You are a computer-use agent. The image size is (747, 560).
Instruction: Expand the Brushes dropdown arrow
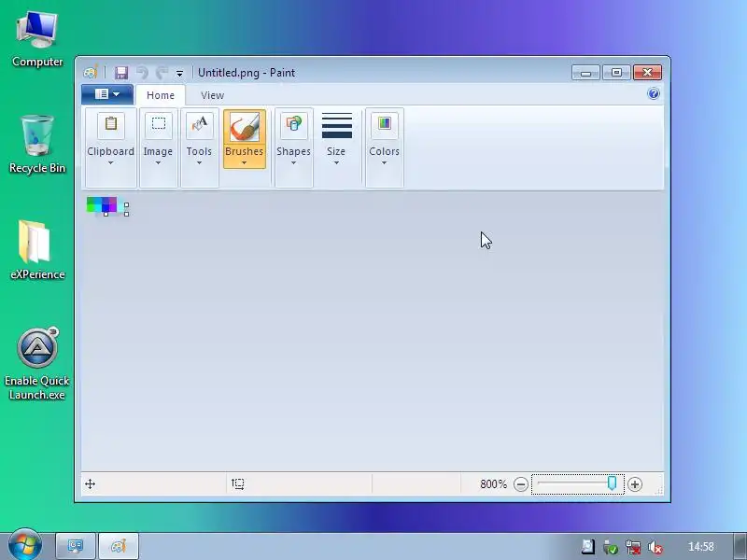coord(245,162)
